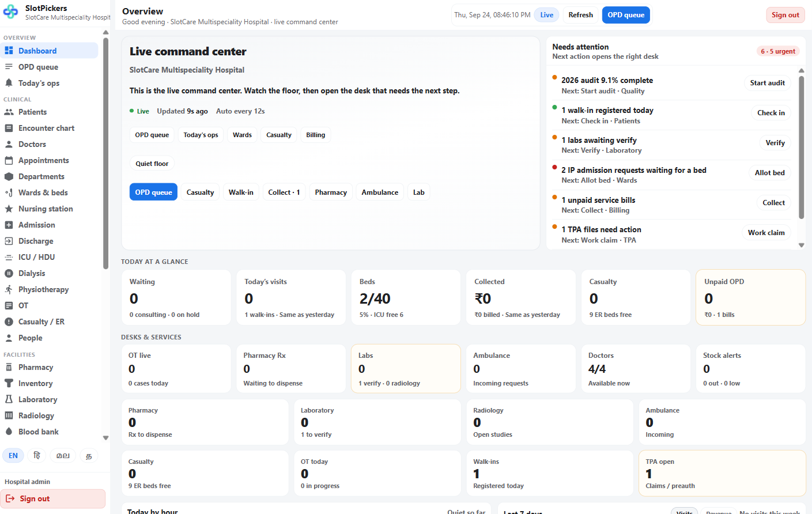Click the Dashboard grid icon in sidebar
This screenshot has height=514, width=812.
tap(9, 51)
